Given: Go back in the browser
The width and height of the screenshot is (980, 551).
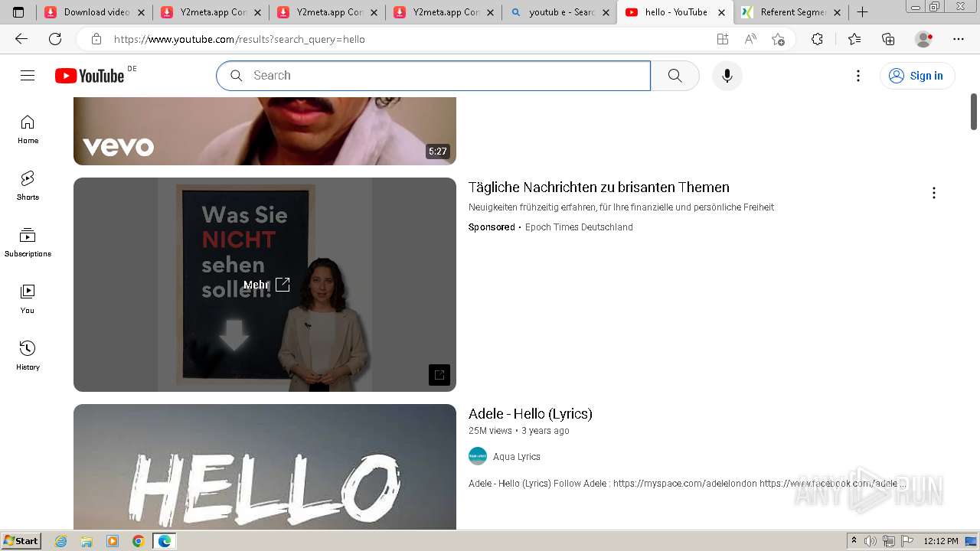Looking at the screenshot, I should (x=21, y=39).
